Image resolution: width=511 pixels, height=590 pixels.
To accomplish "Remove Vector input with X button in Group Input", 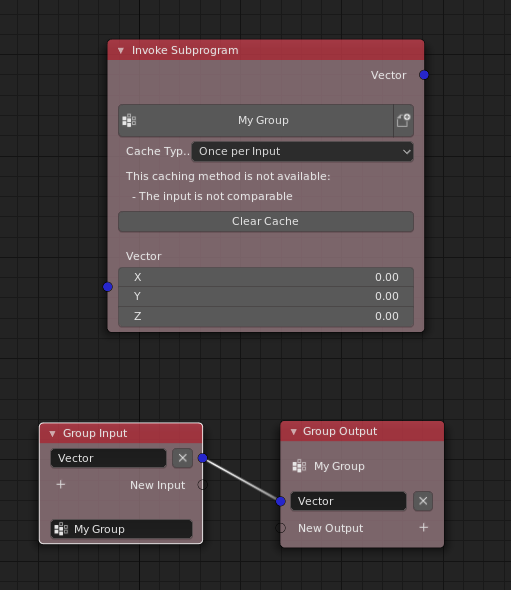I will click(x=182, y=458).
